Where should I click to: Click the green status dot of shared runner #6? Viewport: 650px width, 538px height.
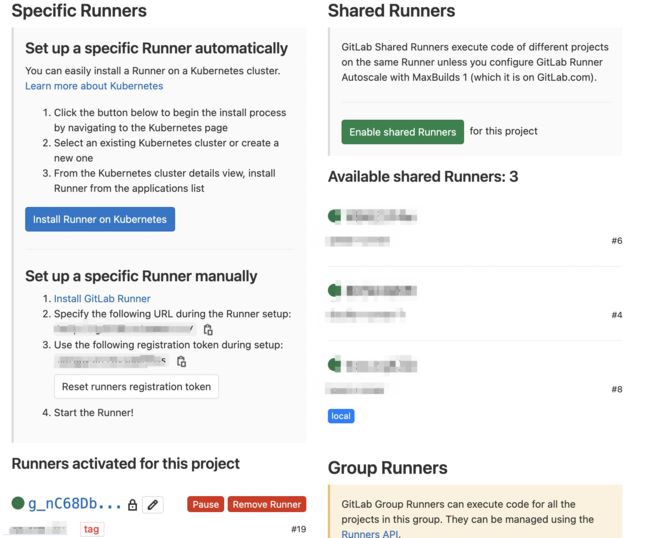pyautogui.click(x=335, y=216)
